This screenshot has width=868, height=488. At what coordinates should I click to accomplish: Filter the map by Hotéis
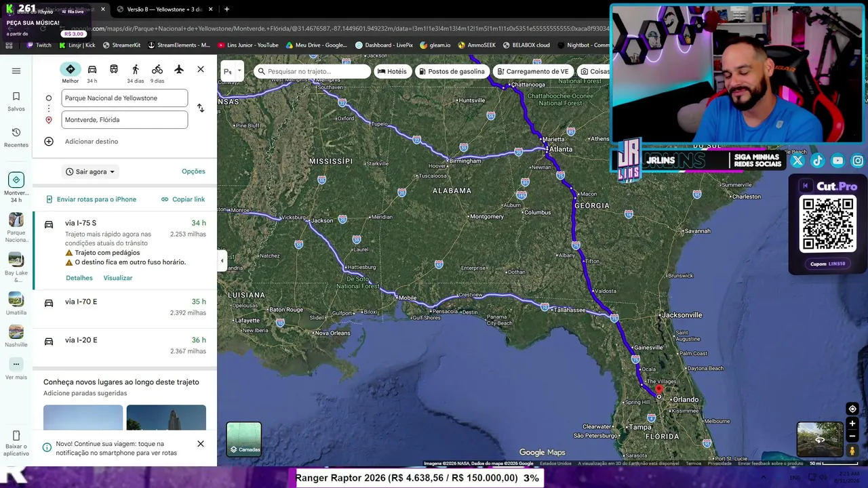point(392,71)
